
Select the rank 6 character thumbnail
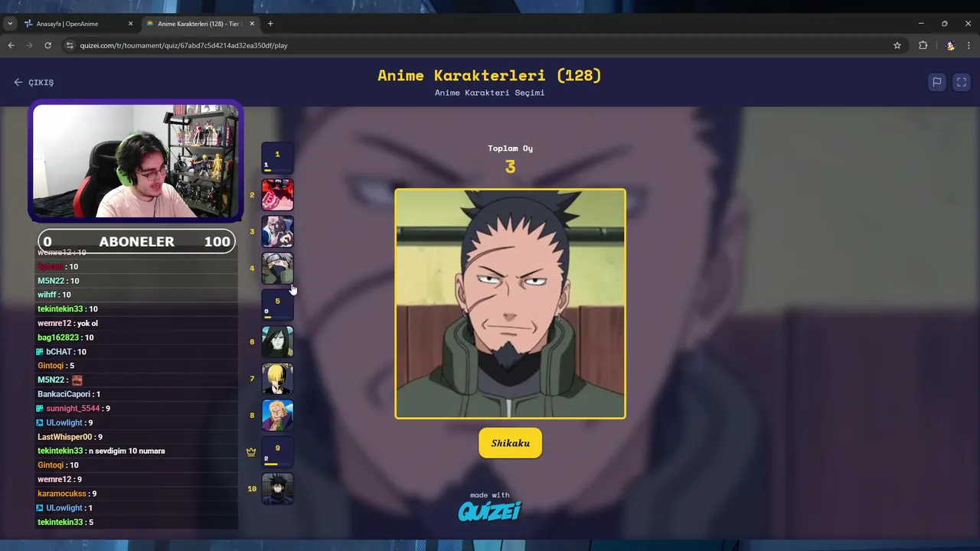[277, 341]
